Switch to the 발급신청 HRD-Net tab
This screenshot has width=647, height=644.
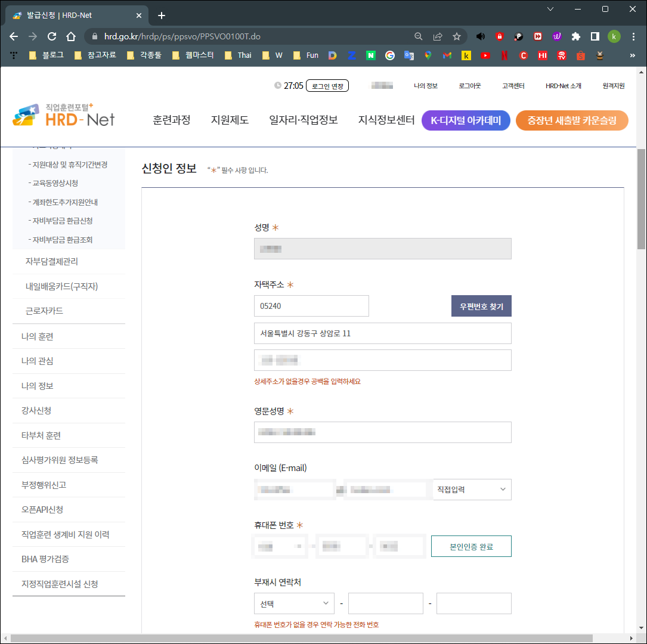pyautogui.click(x=72, y=15)
